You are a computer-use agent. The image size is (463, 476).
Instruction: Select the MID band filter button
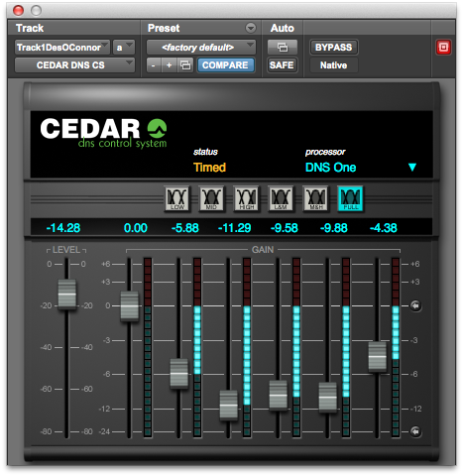click(x=211, y=198)
